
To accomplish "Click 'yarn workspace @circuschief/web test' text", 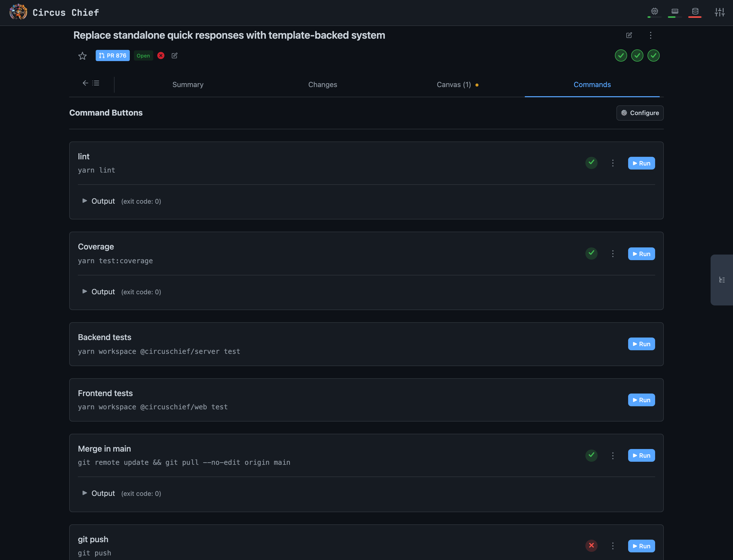I will [153, 407].
